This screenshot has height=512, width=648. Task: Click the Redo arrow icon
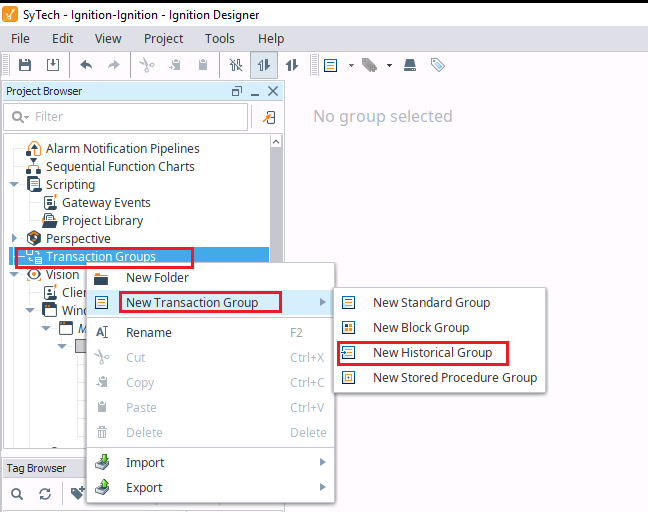coord(114,65)
